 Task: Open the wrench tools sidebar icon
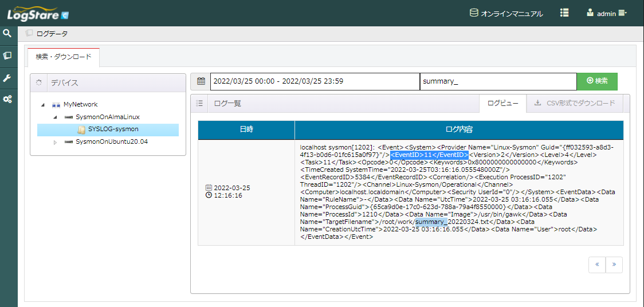tap(7, 78)
